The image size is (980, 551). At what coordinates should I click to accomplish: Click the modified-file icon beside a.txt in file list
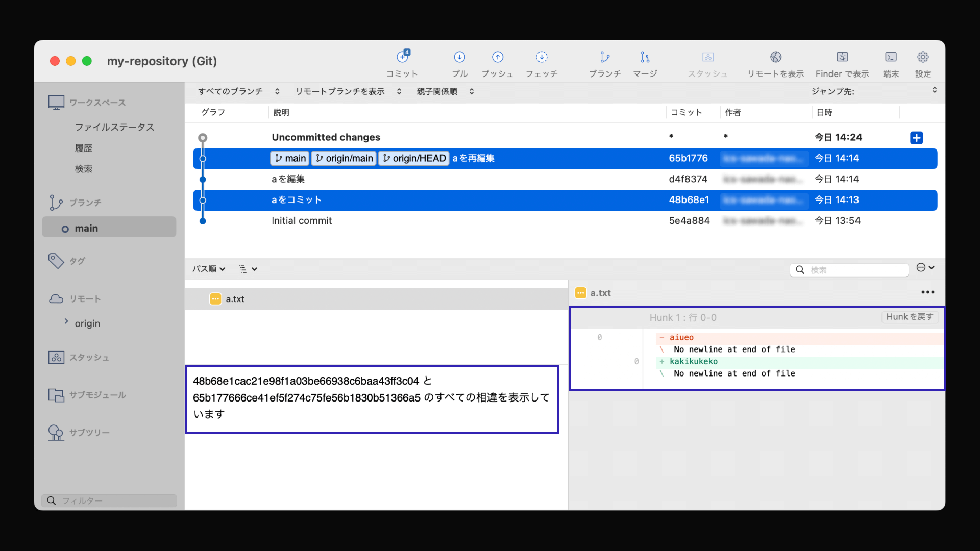215,299
